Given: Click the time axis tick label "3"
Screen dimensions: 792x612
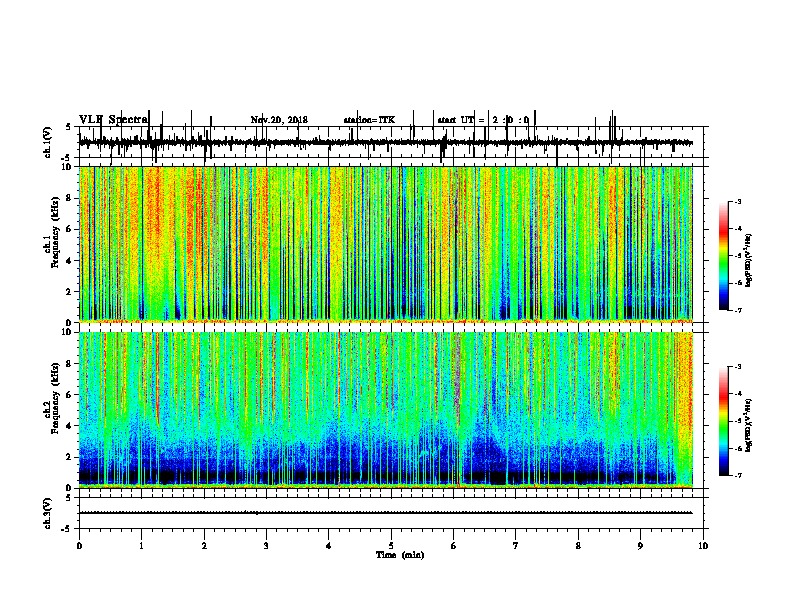Looking at the screenshot, I should pos(266,546).
